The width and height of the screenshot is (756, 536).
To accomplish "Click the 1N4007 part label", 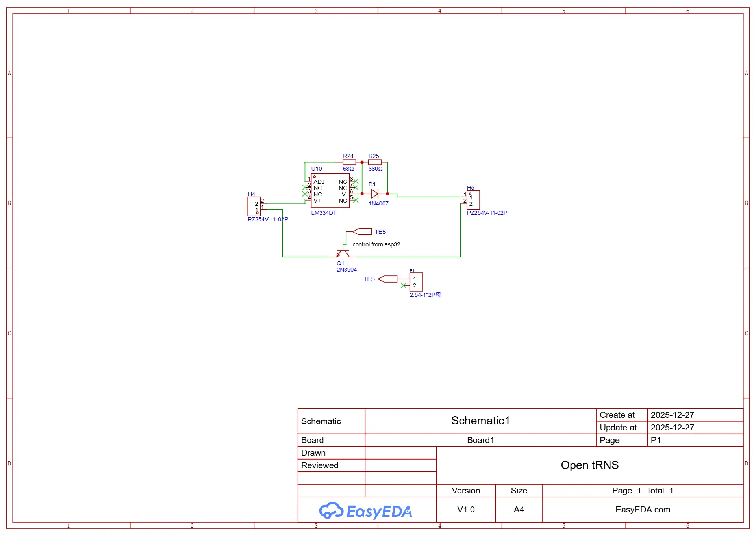I will click(378, 203).
